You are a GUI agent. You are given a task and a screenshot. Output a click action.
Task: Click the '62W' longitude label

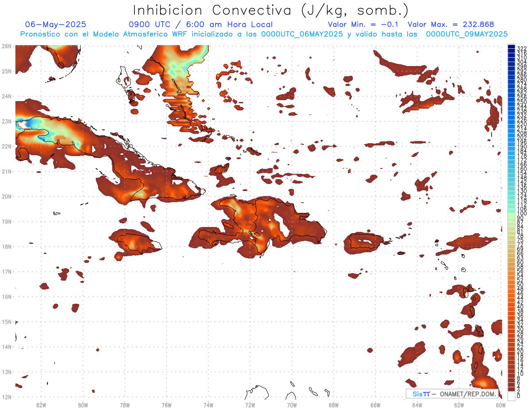pyautogui.click(x=459, y=405)
